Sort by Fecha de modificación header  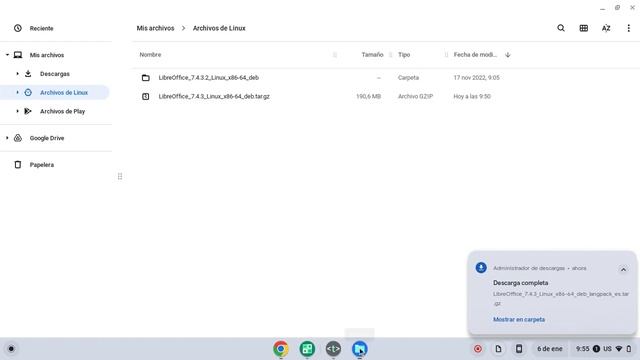475,54
